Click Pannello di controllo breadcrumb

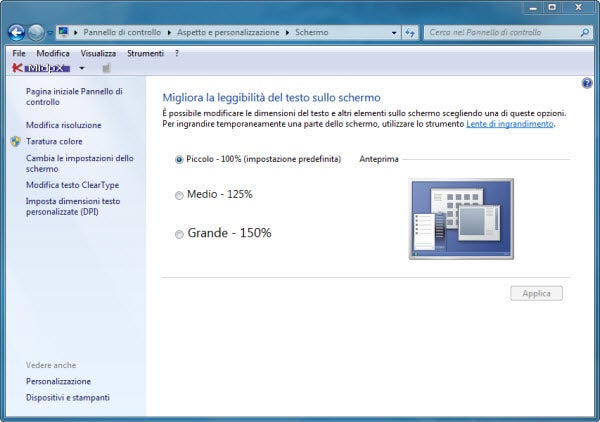122,33
